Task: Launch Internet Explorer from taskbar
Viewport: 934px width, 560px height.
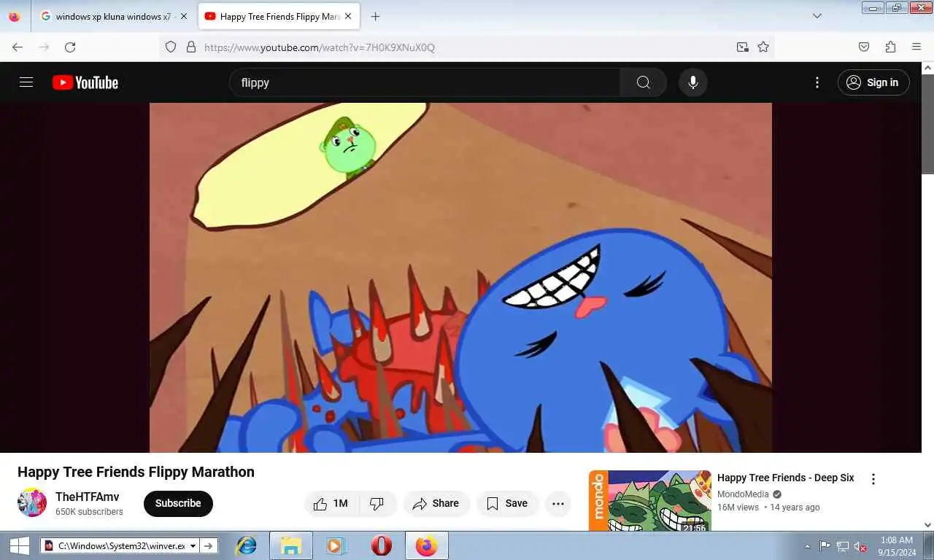Action: pos(247,545)
